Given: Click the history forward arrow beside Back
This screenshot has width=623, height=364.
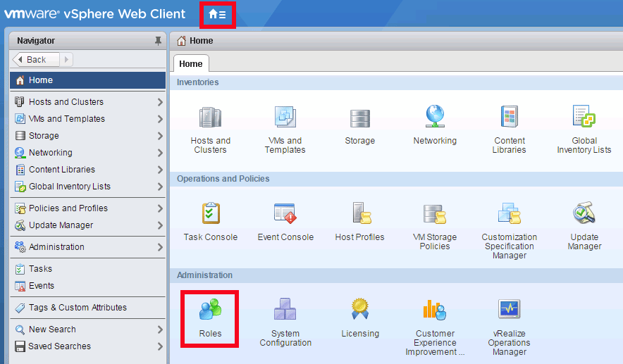Looking at the screenshot, I should [x=66, y=60].
